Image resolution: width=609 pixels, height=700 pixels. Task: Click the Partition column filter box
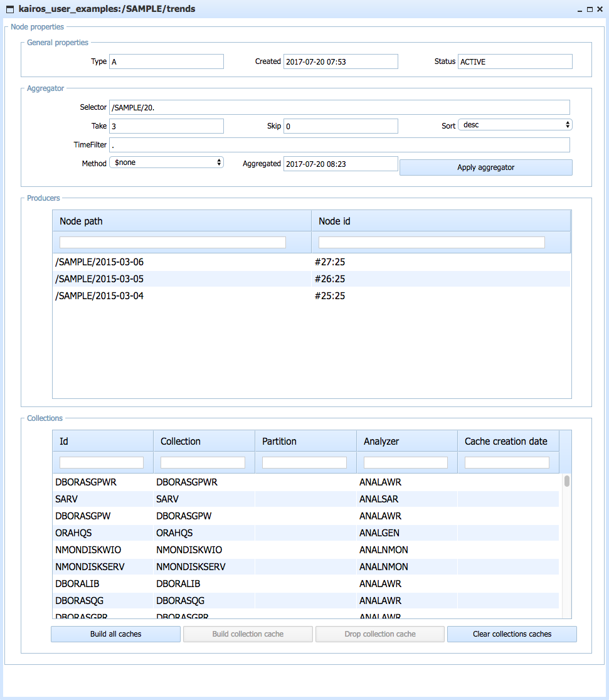click(305, 462)
